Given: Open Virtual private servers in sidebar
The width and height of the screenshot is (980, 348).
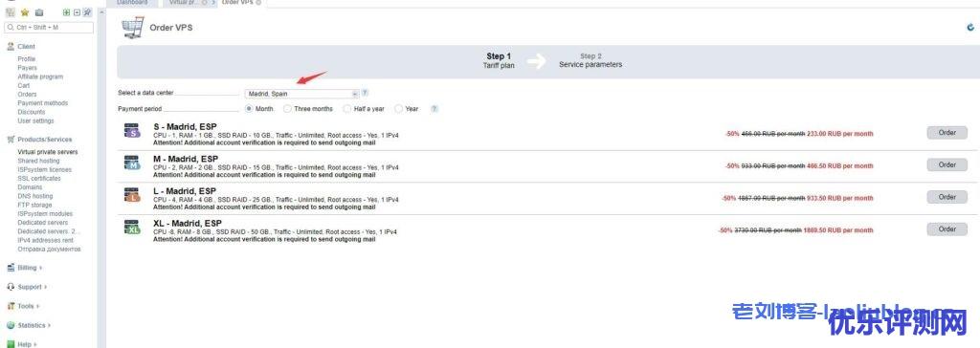Looking at the screenshot, I should click(48, 152).
